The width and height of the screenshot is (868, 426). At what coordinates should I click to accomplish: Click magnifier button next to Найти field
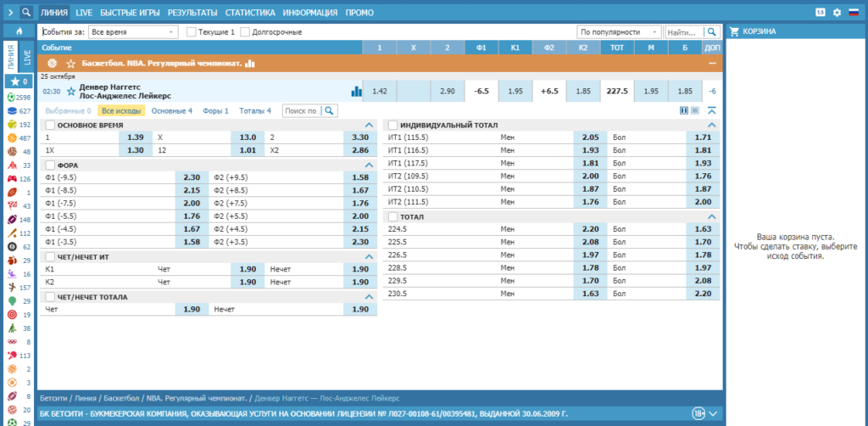click(712, 32)
